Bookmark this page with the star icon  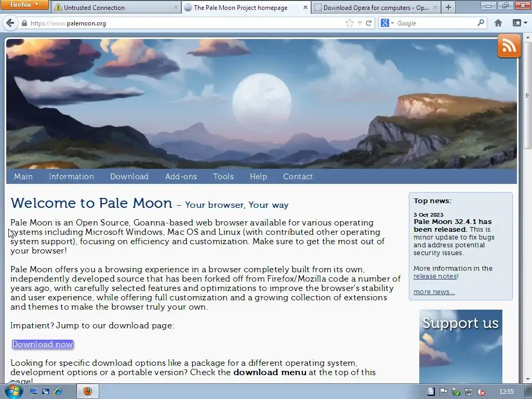tap(350, 23)
